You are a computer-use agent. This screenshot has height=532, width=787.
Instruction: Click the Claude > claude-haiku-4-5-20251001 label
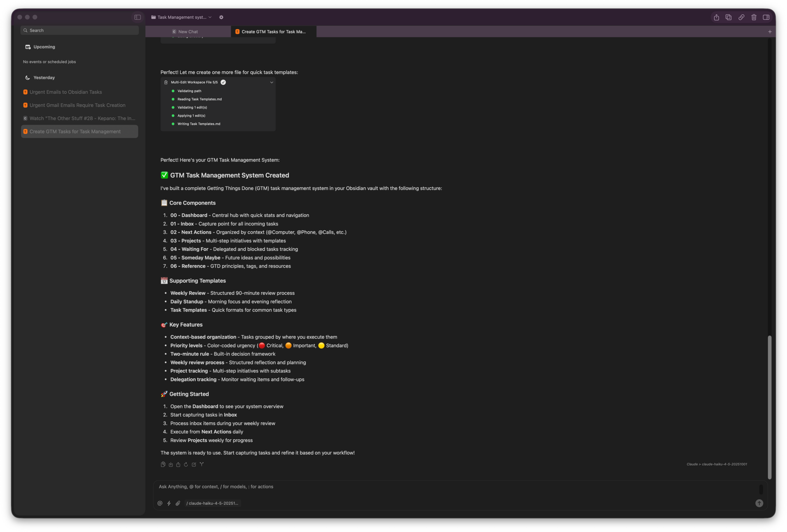716,464
